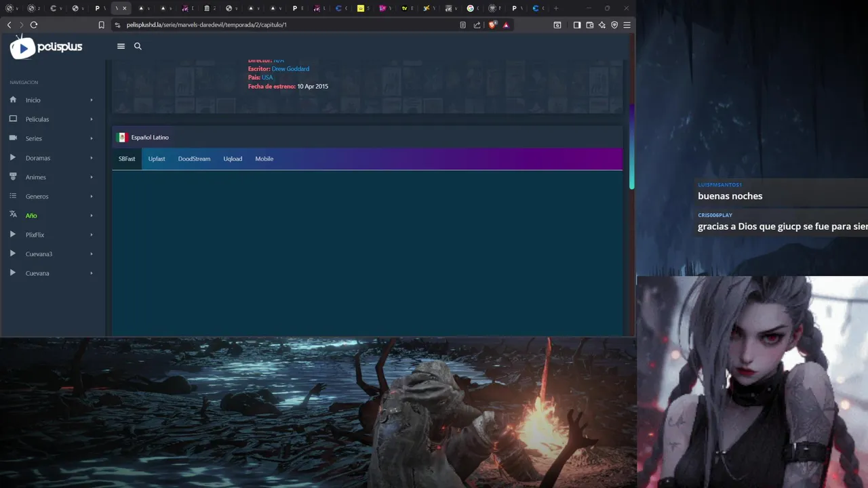Open Brave Rewards triangle icon
The height and width of the screenshot is (488, 868).
506,25
